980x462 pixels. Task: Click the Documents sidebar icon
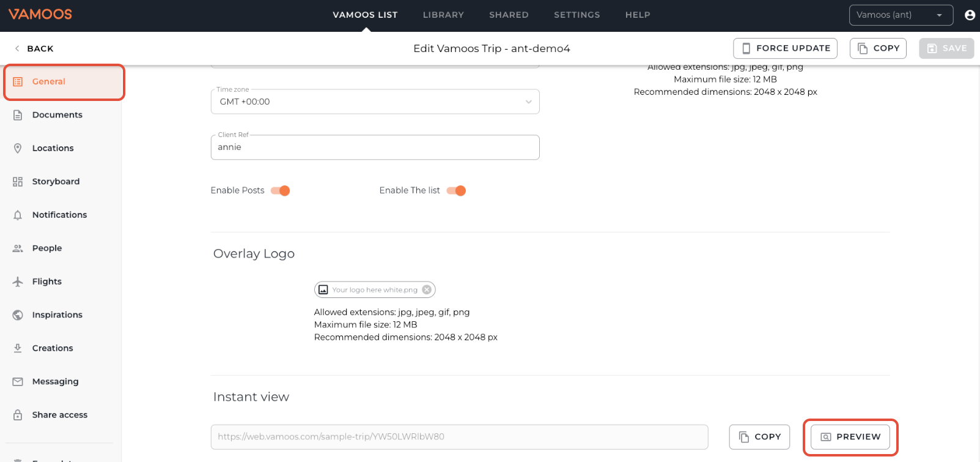(x=18, y=115)
